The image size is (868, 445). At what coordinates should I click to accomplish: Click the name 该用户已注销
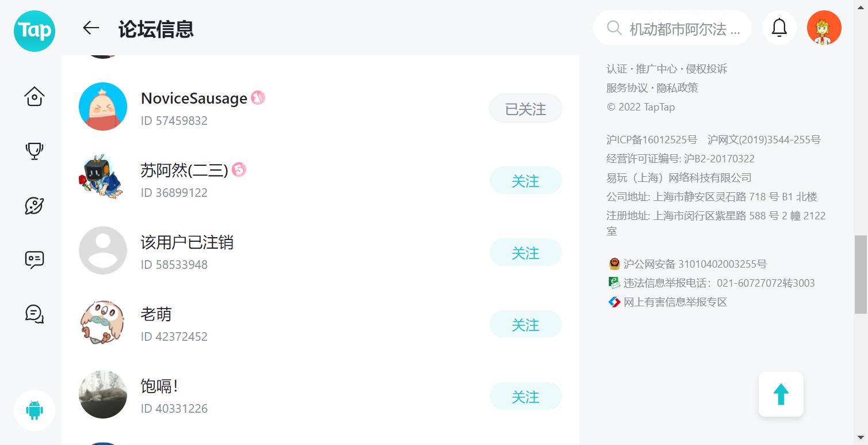pos(187,242)
